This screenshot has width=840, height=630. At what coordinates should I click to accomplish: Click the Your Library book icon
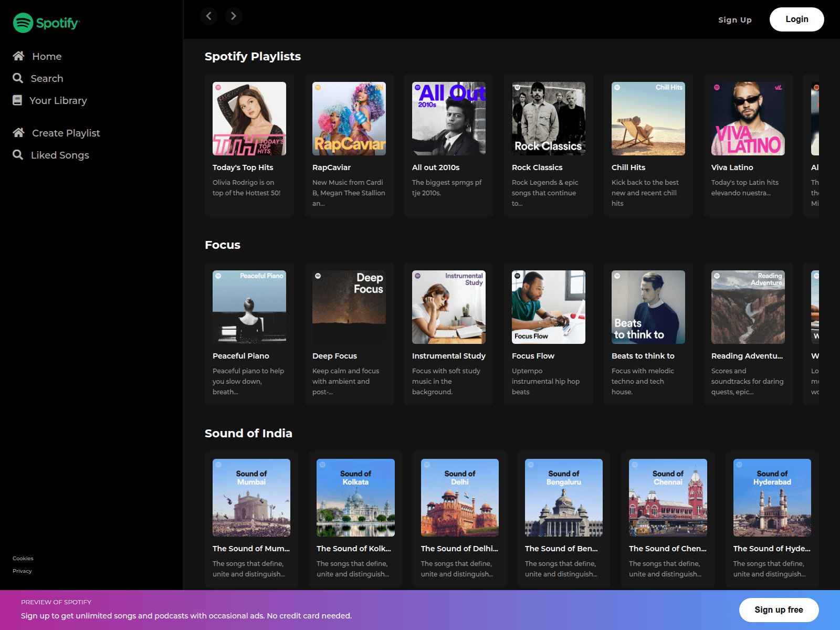[x=17, y=100]
